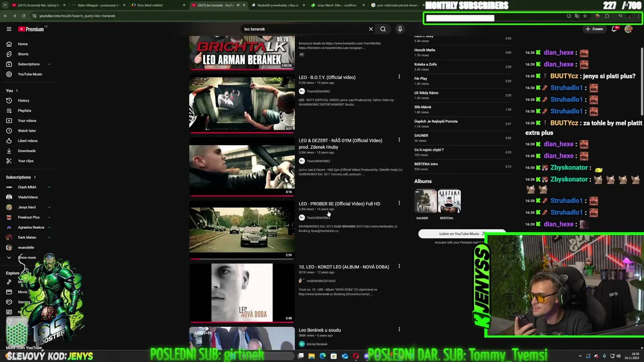Reload the page with the browser refresh icon
The width and height of the screenshot is (644, 362).
click(x=23, y=16)
